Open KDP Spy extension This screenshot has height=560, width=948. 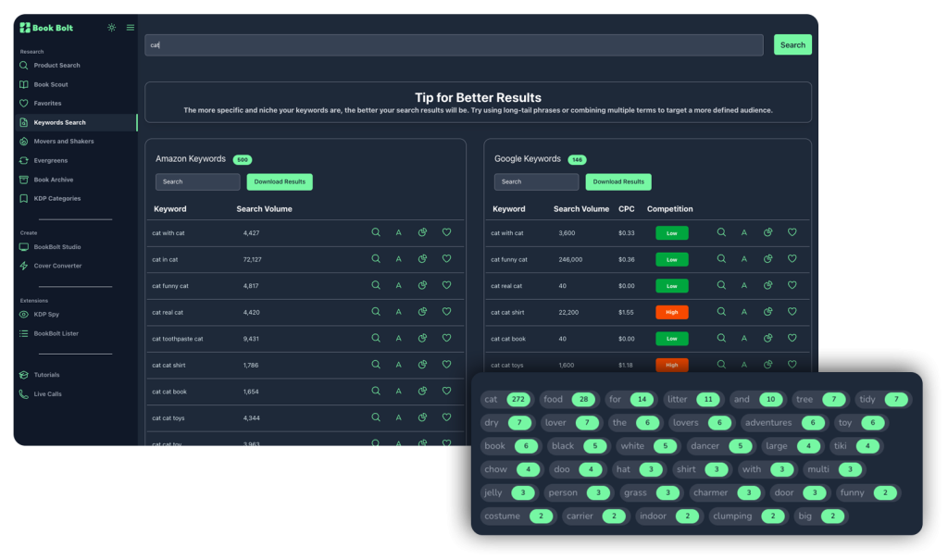point(46,314)
